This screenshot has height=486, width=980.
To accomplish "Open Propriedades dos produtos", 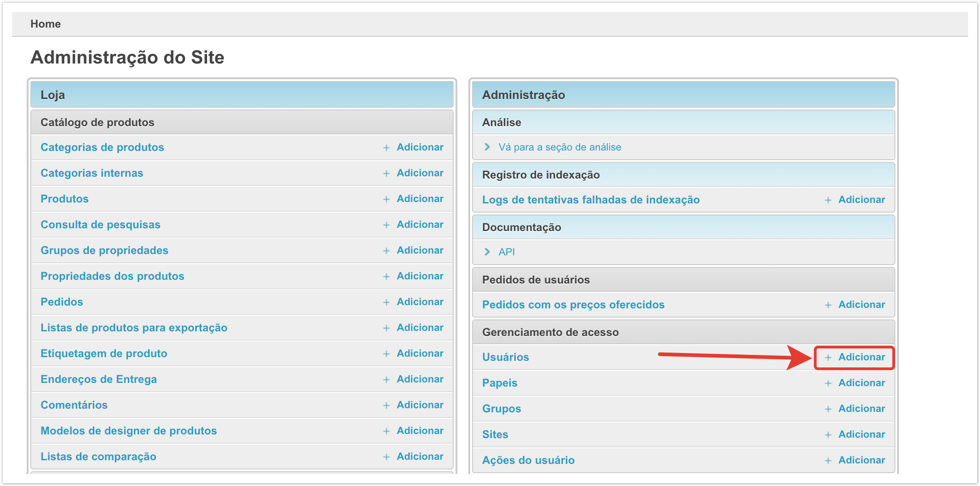I will click(112, 276).
